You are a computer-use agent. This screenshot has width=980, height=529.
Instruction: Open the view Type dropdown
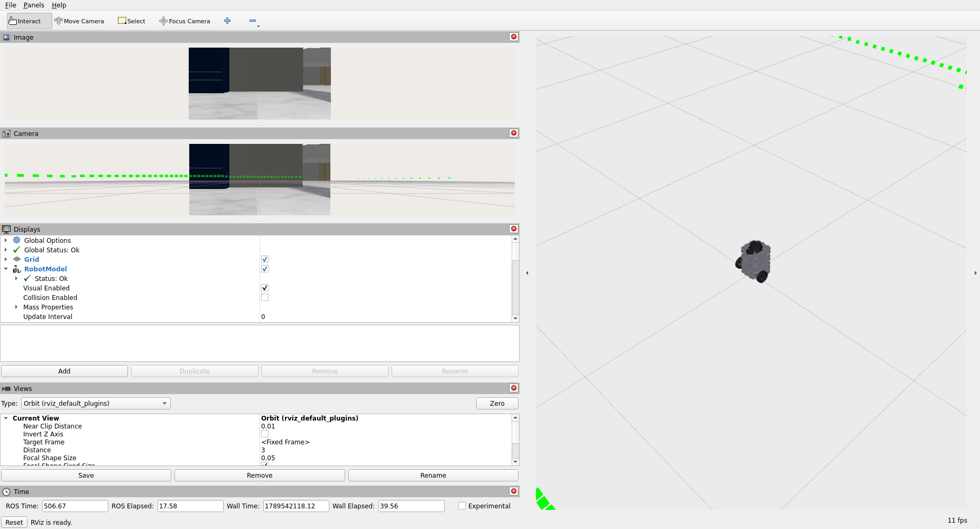(96, 403)
